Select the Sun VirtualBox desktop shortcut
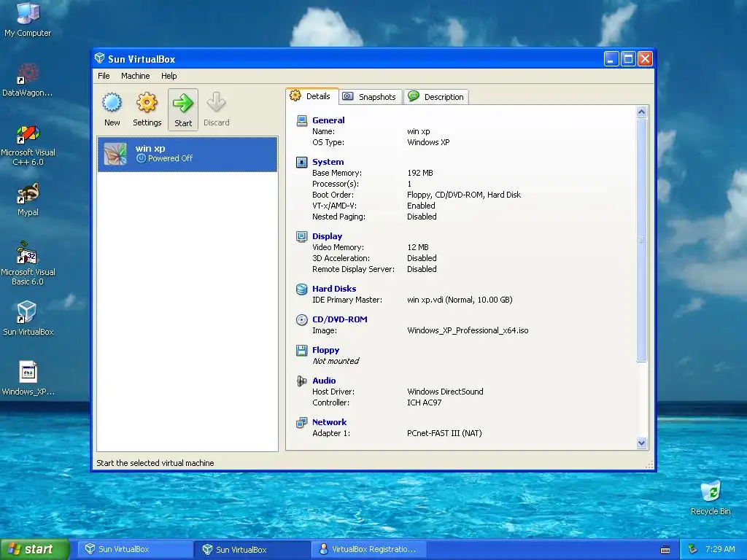This screenshot has width=747, height=560. pyautogui.click(x=28, y=319)
